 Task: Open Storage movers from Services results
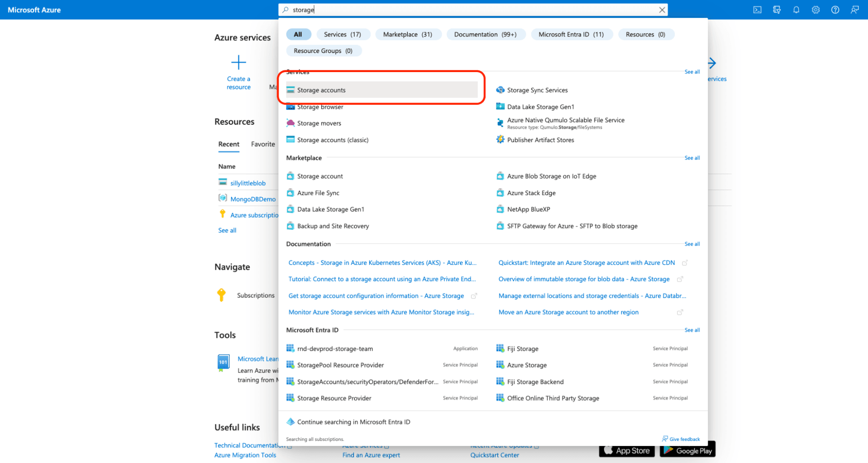pos(318,123)
